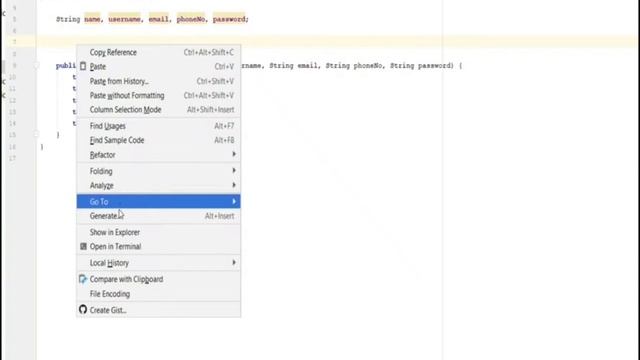640x360 pixels.
Task: Expand Folding submenu arrow
Action: coord(234,170)
